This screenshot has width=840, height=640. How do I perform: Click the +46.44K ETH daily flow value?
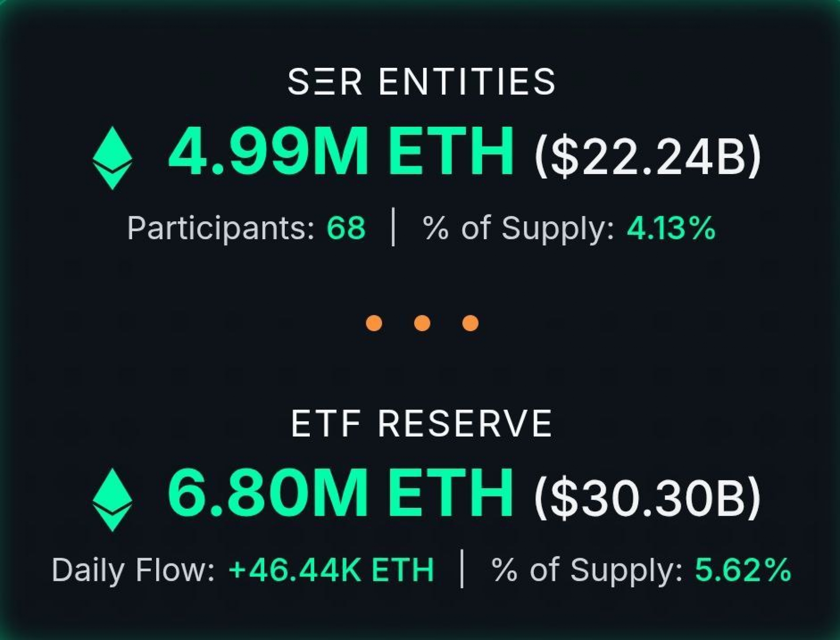[331, 570]
